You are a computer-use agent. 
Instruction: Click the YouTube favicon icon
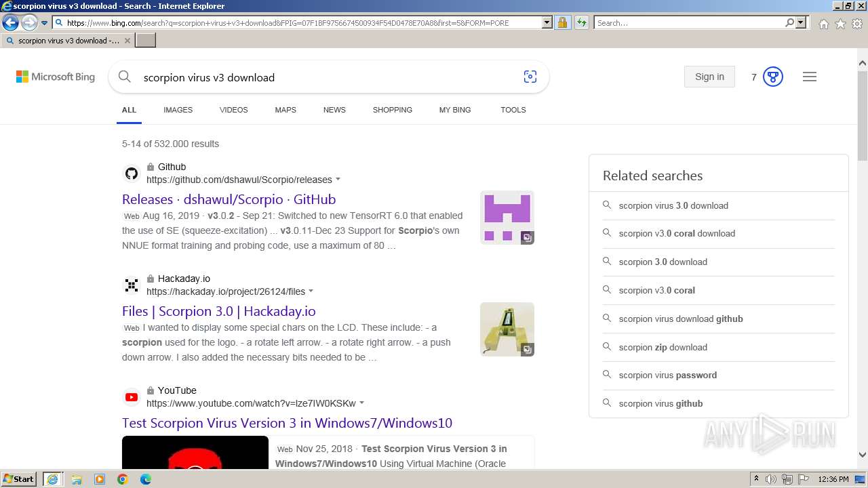pyautogui.click(x=132, y=397)
